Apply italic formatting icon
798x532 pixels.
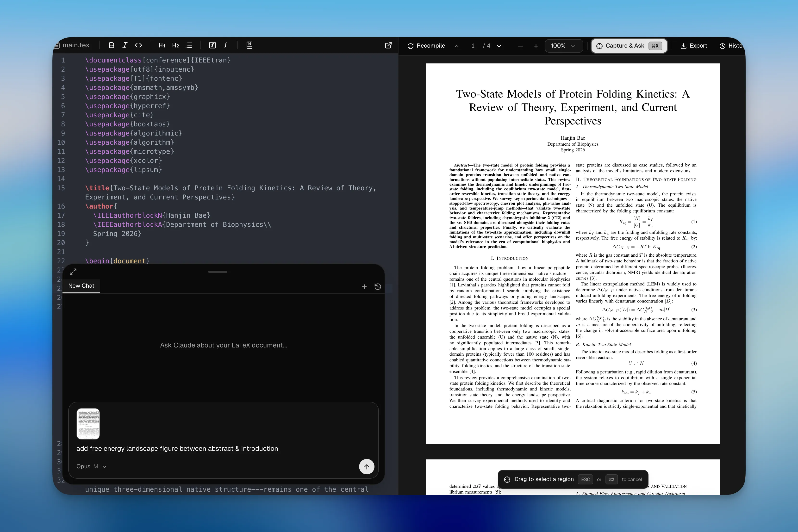pyautogui.click(x=125, y=45)
